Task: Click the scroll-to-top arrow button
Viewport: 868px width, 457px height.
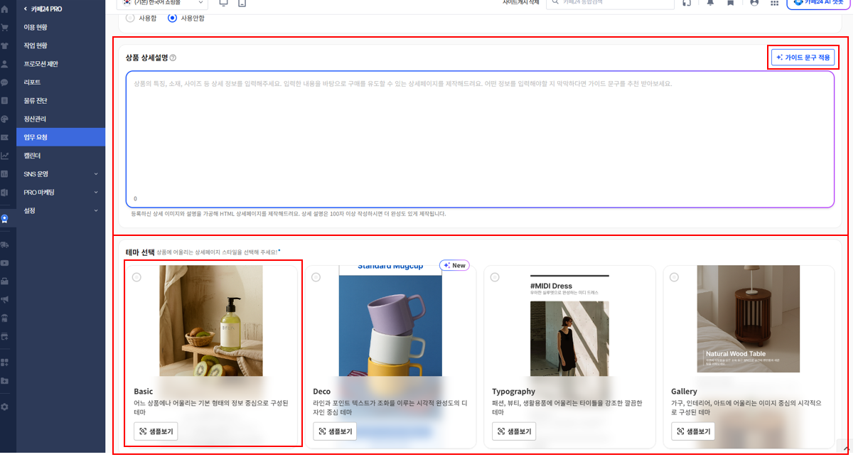Action: (845, 447)
